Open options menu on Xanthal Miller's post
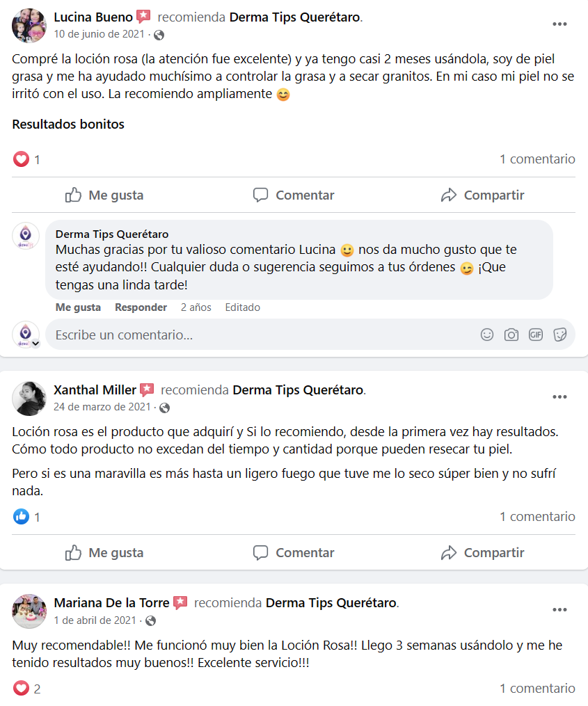Image resolution: width=588 pixels, height=706 pixels. click(559, 396)
